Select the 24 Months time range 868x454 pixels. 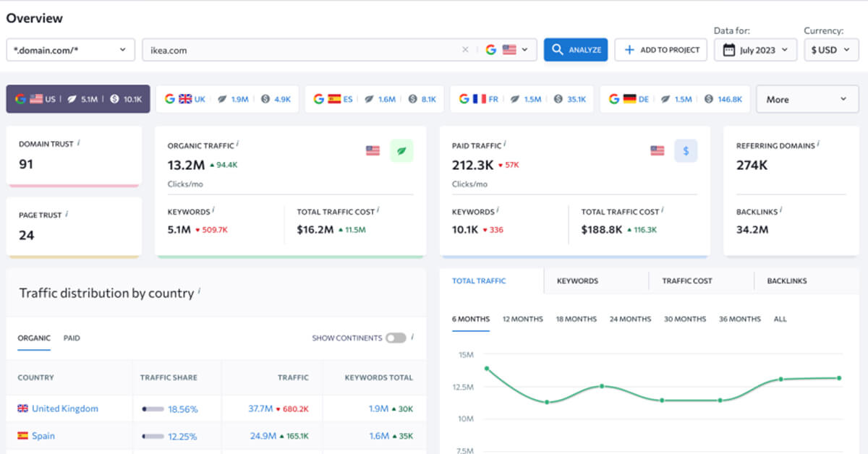pyautogui.click(x=630, y=319)
